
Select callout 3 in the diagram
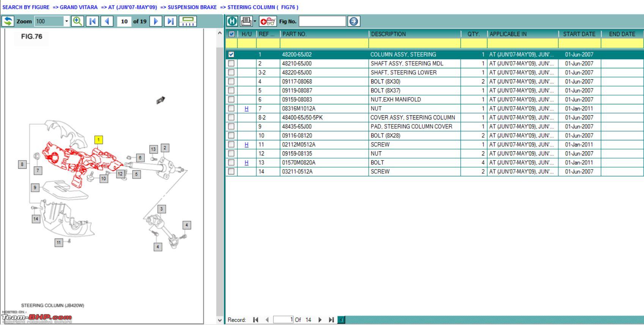[162, 209]
